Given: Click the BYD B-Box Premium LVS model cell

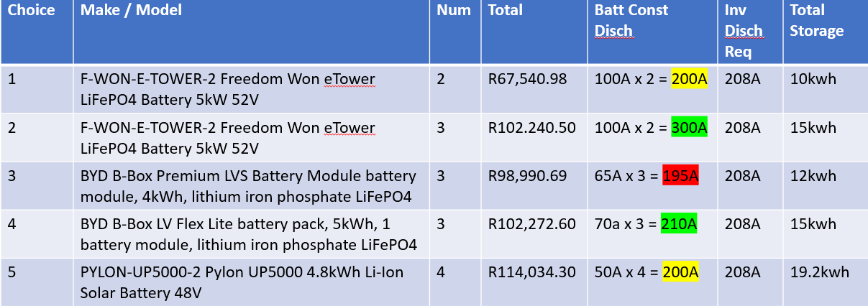Looking at the screenshot, I should [x=248, y=185].
